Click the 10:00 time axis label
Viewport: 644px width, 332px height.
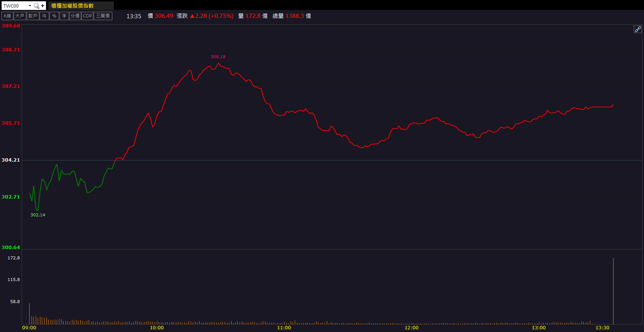pyautogui.click(x=157, y=327)
